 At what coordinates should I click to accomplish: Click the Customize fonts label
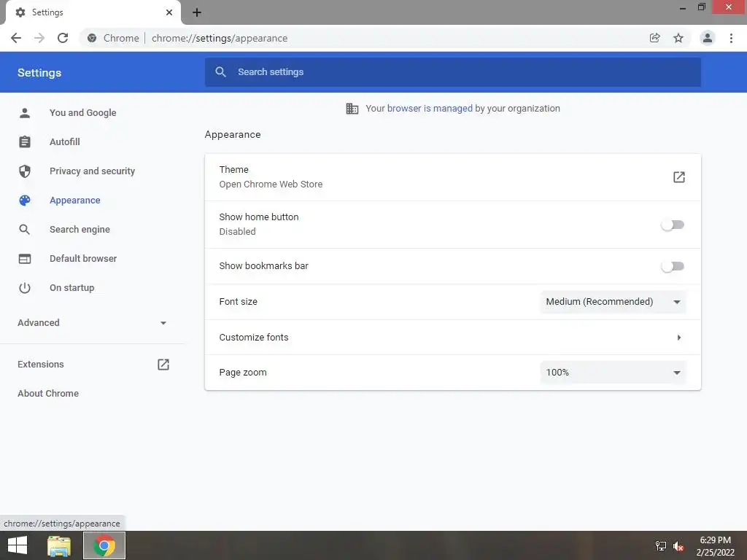coord(253,337)
